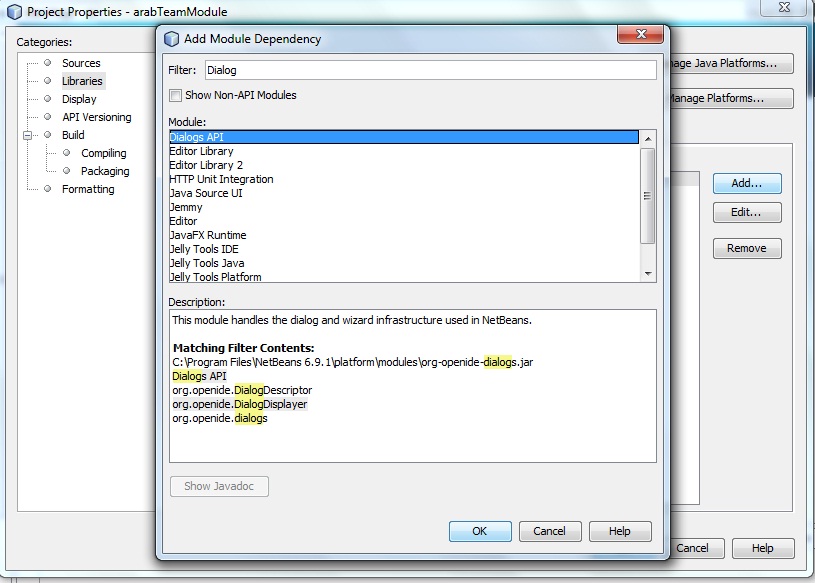Click the Project Properties window cube icon
Image resolution: width=815 pixels, height=583 pixels.
coord(15,11)
